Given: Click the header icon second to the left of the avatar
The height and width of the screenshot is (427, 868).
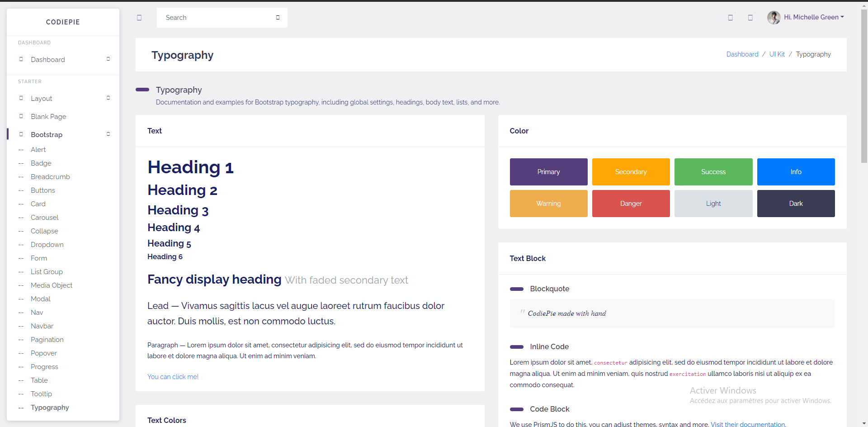Looking at the screenshot, I should point(731,18).
